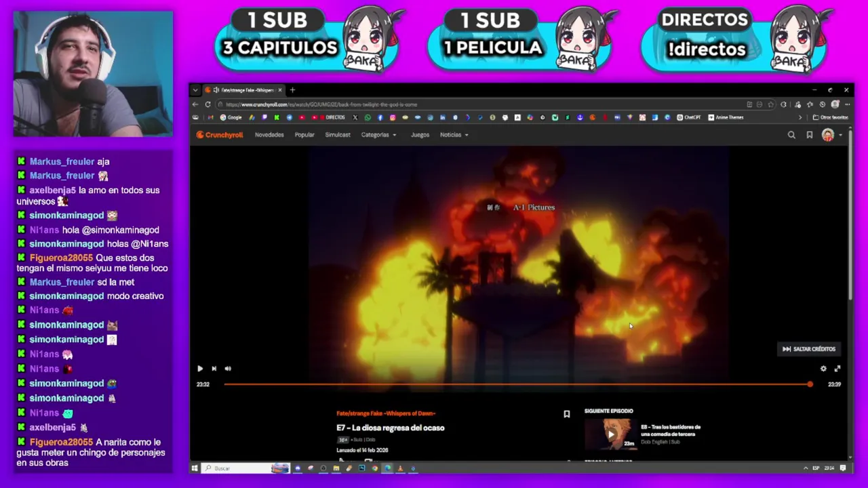This screenshot has height=488, width=868.
Task: Open a new browser tab with plus
Action: [x=292, y=90]
